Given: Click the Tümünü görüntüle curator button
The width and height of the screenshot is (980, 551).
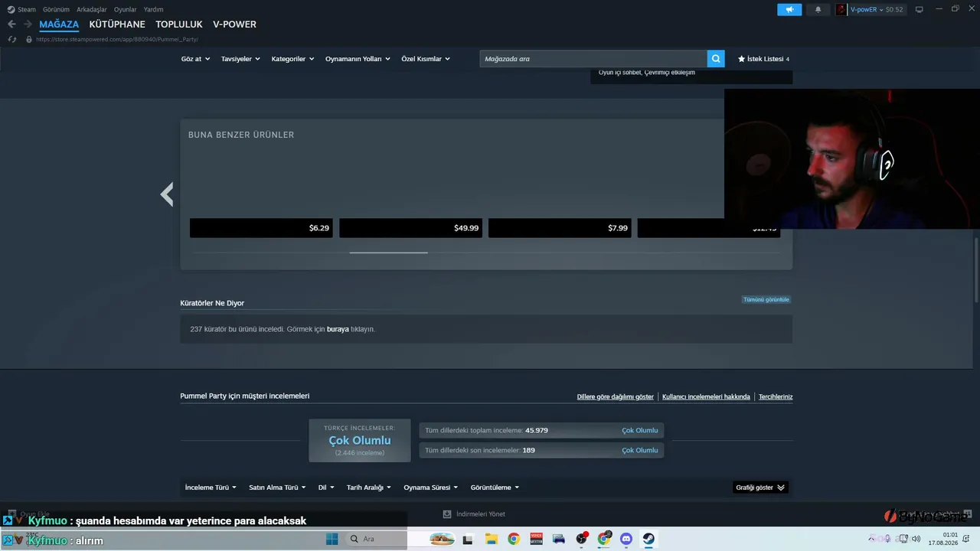Looking at the screenshot, I should (x=766, y=299).
